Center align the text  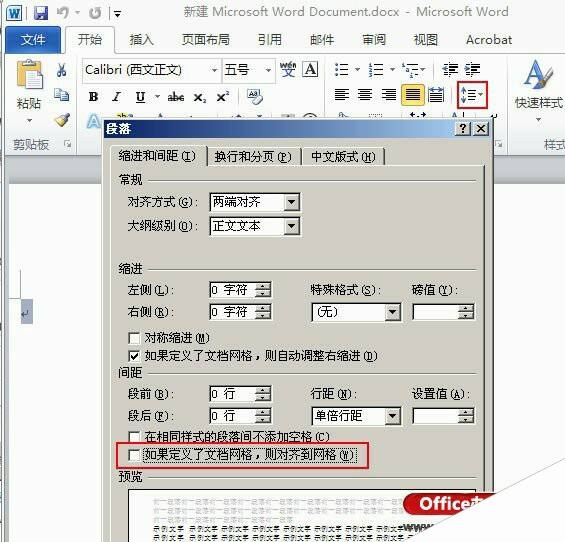365,95
